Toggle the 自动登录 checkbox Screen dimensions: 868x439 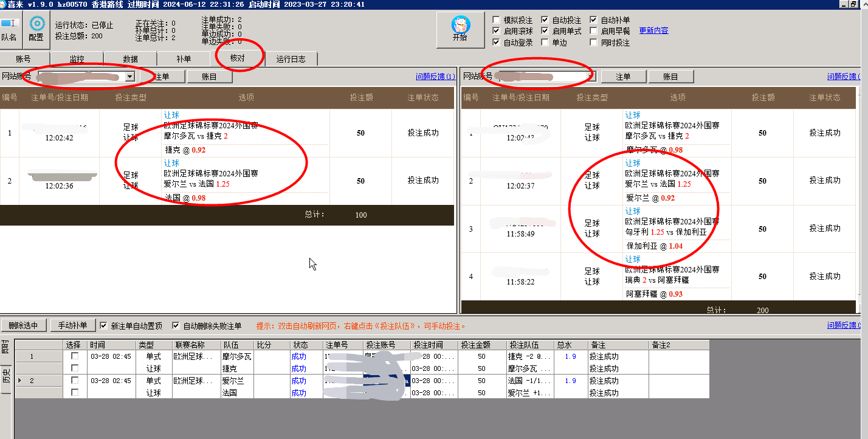click(497, 43)
